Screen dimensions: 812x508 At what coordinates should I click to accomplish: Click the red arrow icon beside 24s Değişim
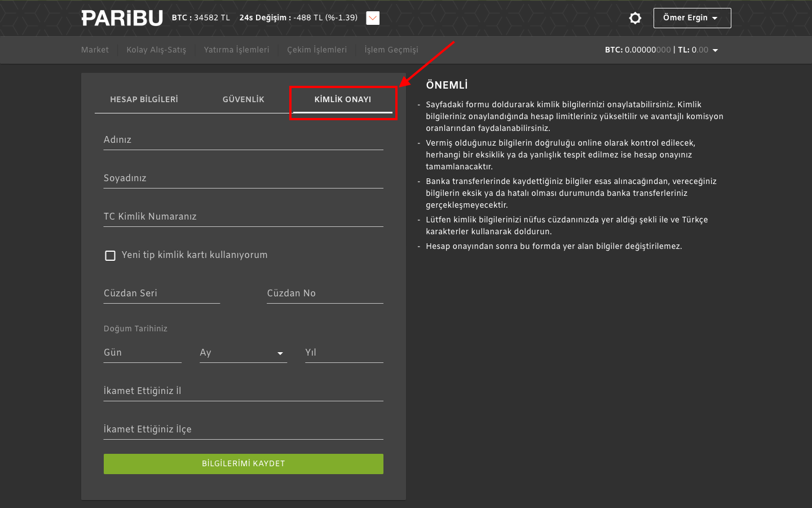pyautogui.click(x=372, y=17)
